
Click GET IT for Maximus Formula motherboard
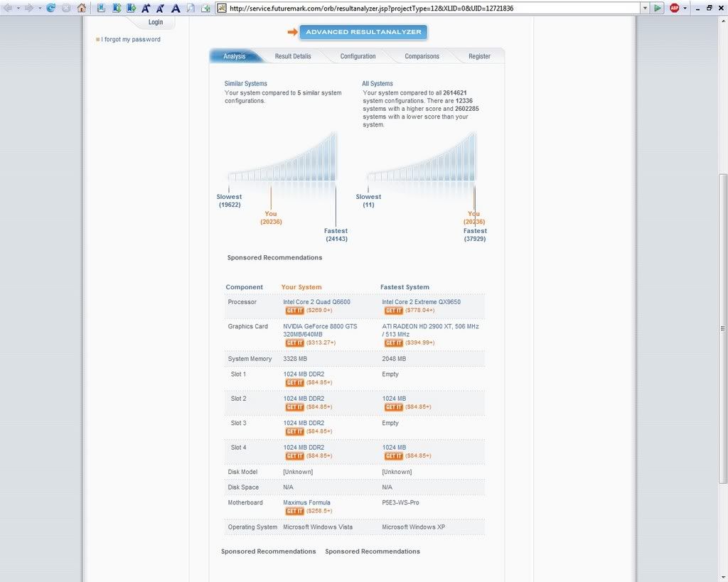[294, 511]
